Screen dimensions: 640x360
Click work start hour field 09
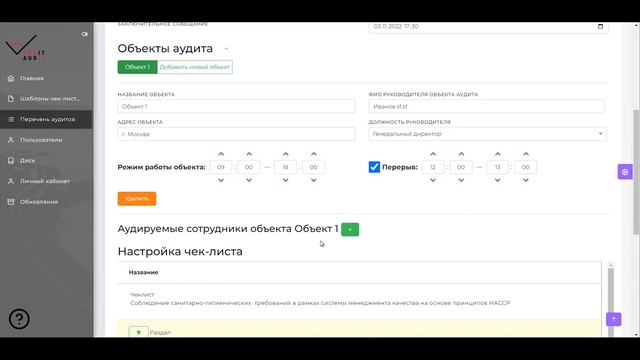click(x=221, y=167)
